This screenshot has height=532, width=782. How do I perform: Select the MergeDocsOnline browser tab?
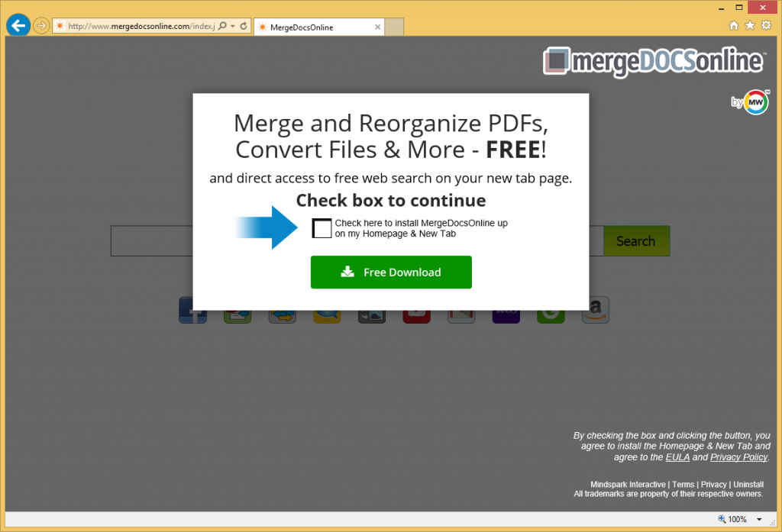318,27
